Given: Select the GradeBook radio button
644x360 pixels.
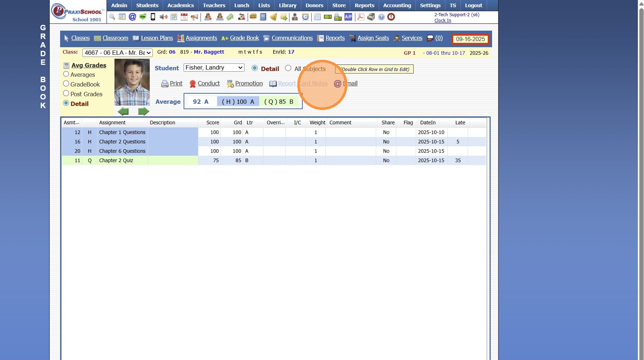Looking at the screenshot, I should [x=66, y=84].
